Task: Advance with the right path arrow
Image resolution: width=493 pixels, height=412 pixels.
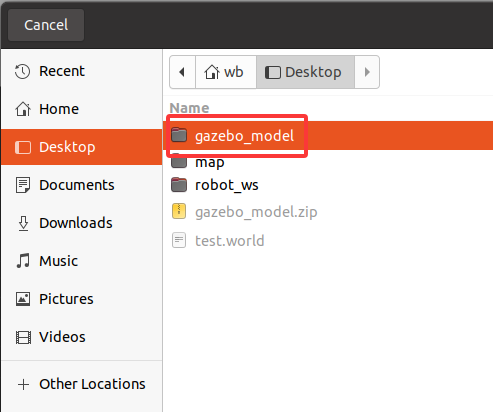Action: [x=367, y=72]
